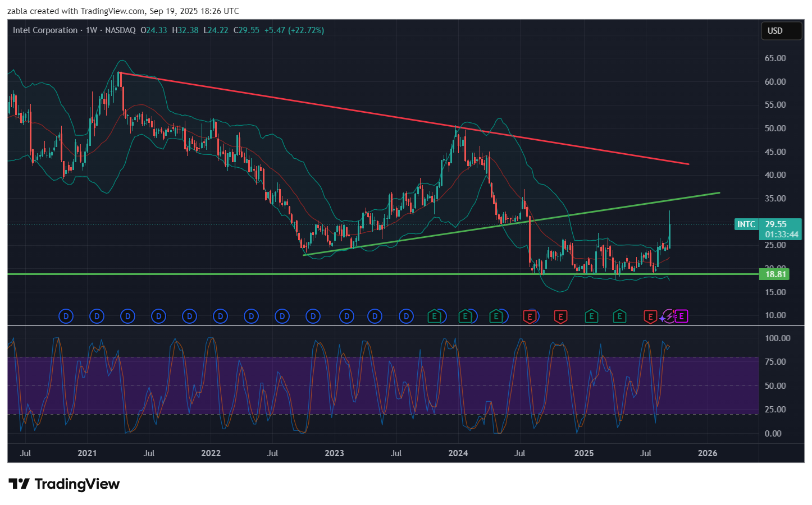This screenshot has height=505, width=812.
Task: Click the high value H32.38
Action: [x=185, y=30]
